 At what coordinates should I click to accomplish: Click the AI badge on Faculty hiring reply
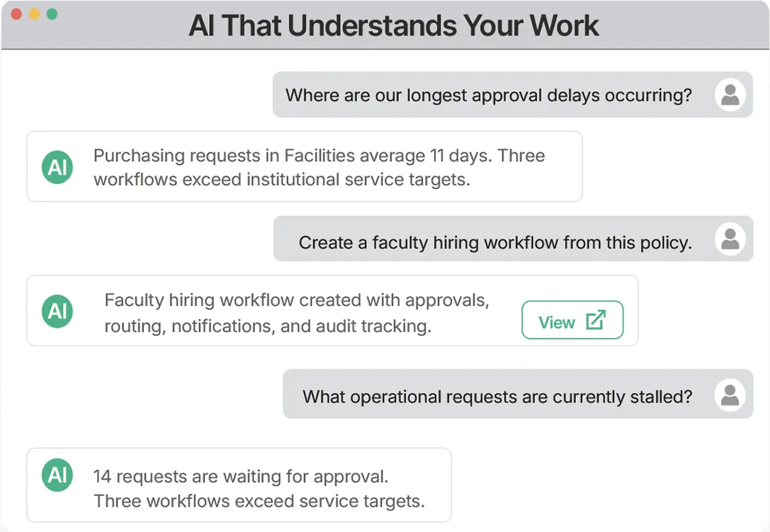[58, 311]
